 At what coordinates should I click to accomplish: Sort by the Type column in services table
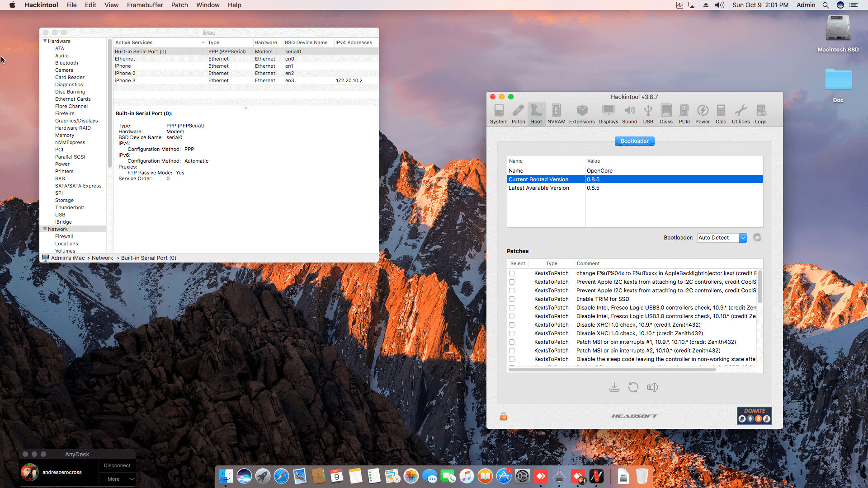pos(229,42)
